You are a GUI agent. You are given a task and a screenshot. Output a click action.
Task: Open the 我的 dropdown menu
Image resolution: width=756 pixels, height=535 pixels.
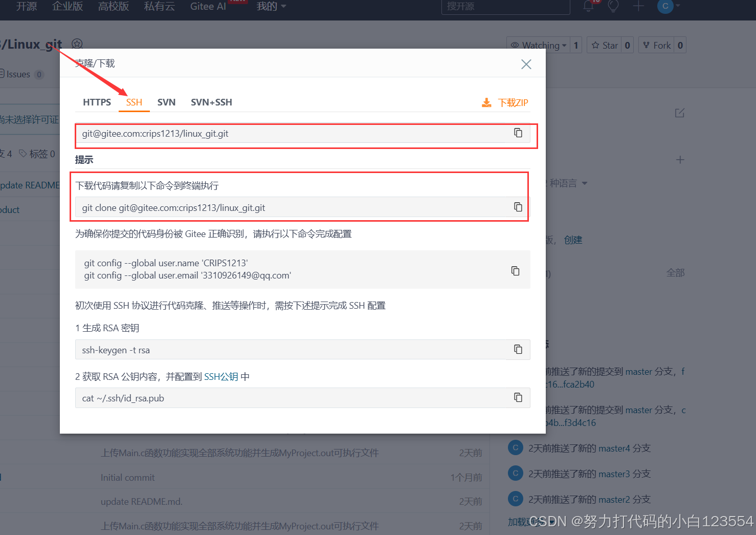point(271,6)
